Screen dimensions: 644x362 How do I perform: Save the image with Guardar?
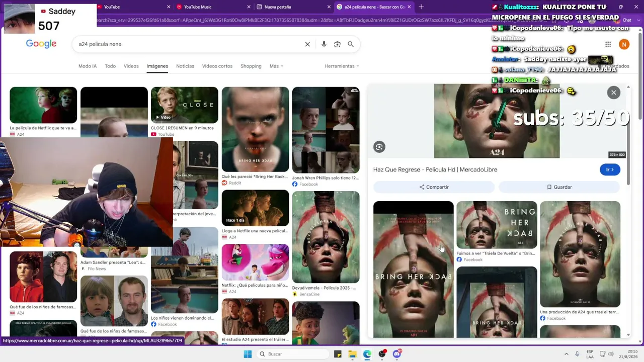(559, 187)
